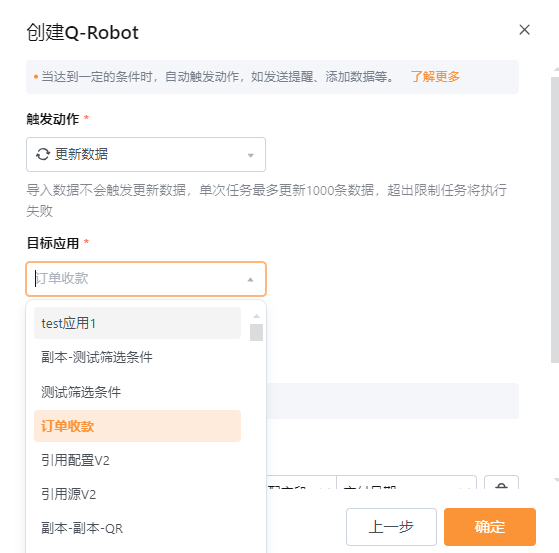Click the 了解更多 link

click(x=435, y=77)
